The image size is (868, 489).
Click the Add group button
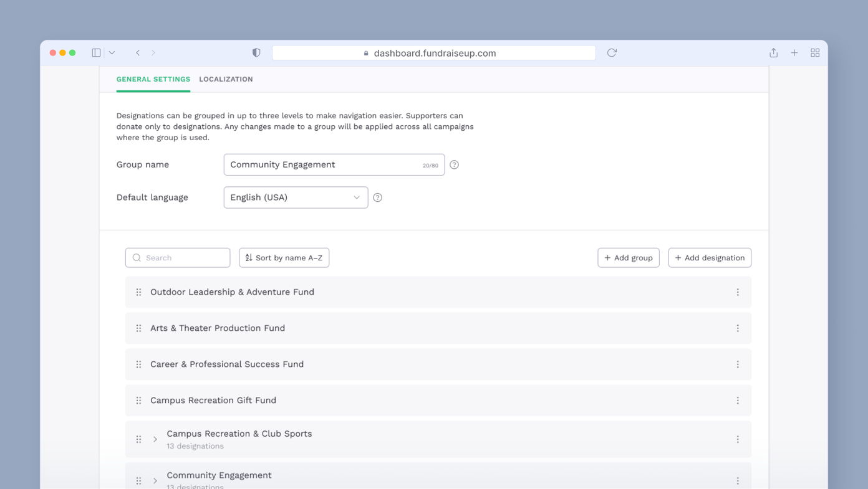point(628,257)
